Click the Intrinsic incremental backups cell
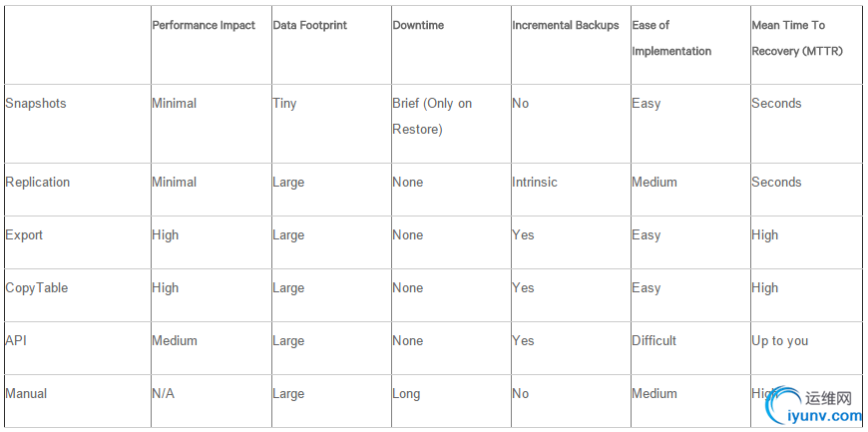868x432 pixels. (537, 182)
